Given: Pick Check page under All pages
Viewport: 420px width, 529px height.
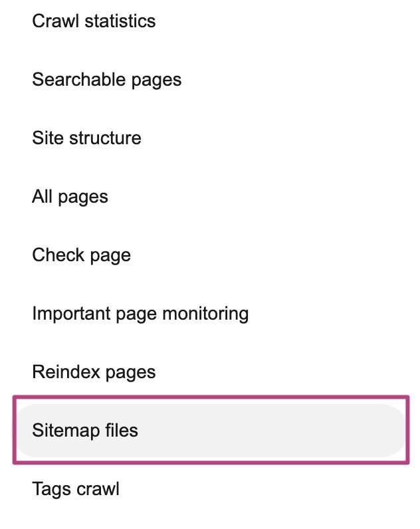Looking at the screenshot, I should [x=81, y=255].
